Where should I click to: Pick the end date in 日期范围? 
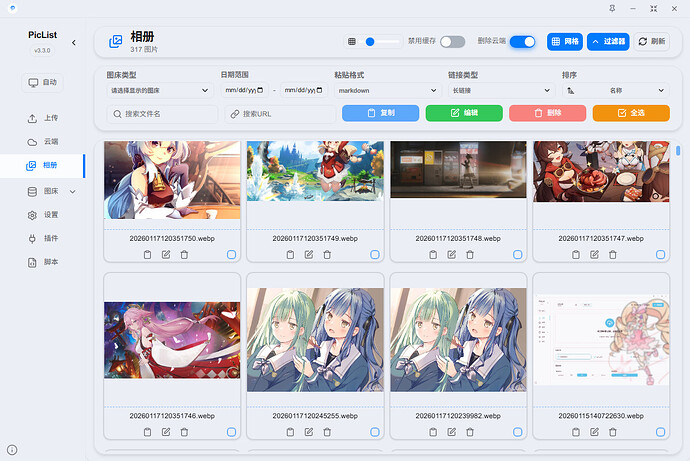point(303,90)
